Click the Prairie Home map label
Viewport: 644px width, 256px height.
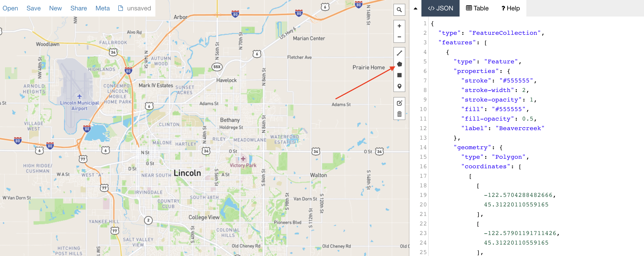pyautogui.click(x=368, y=67)
